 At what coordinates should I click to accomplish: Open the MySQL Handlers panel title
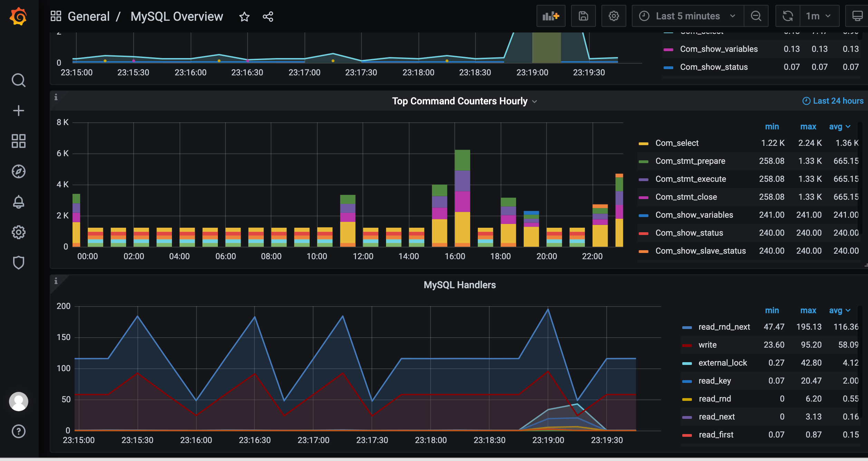460,285
